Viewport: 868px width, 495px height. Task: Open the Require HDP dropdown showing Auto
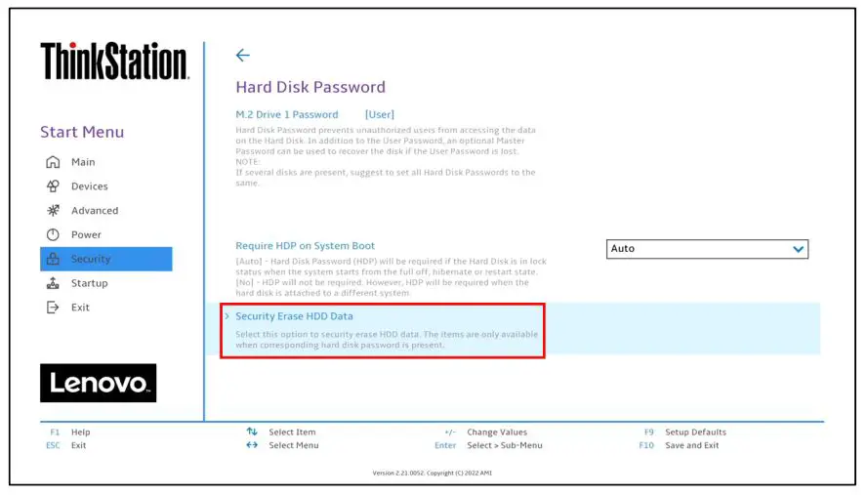point(707,249)
